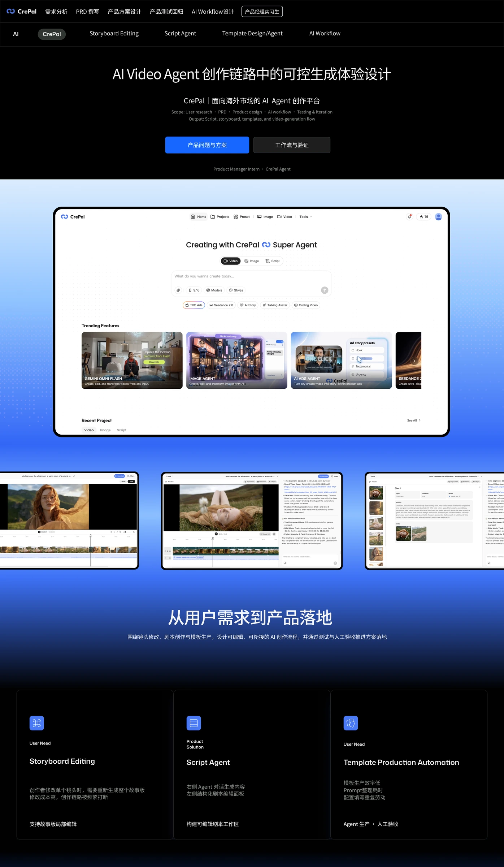The height and width of the screenshot is (867, 504).
Task: Select the Video mode pill above the prompt box
Action: (231, 261)
